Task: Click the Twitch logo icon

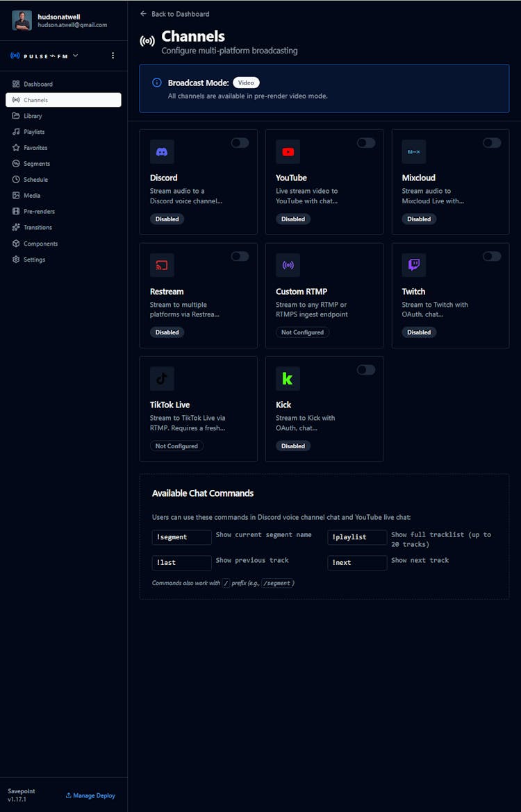Action: point(414,265)
